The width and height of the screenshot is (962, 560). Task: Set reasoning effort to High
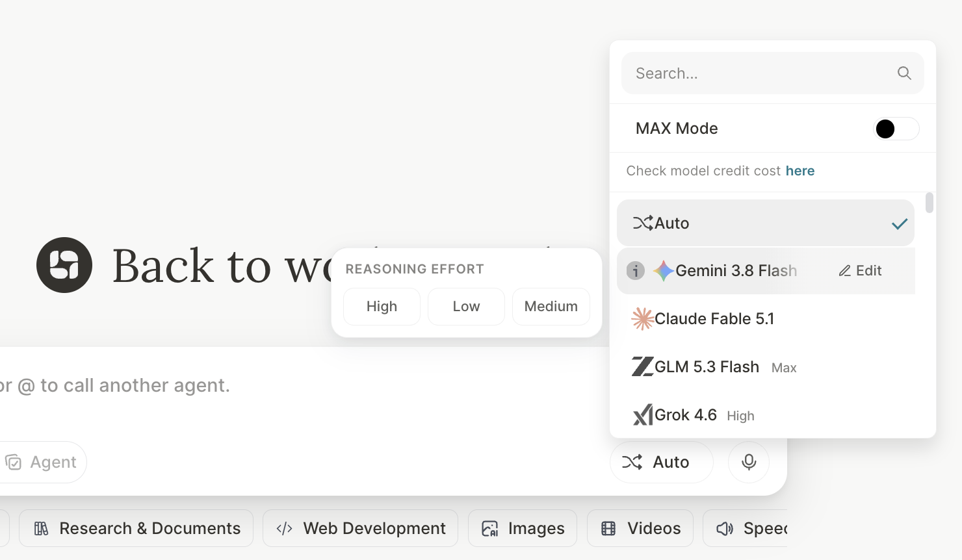pos(382,307)
